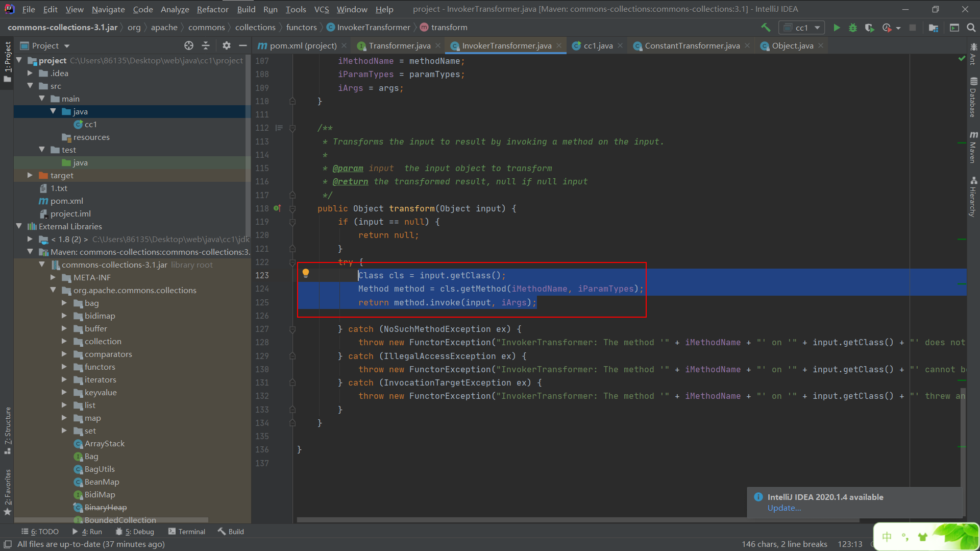Viewport: 980px width, 551px height.
Task: Open profiler options dropdown arrow
Action: tap(898, 28)
